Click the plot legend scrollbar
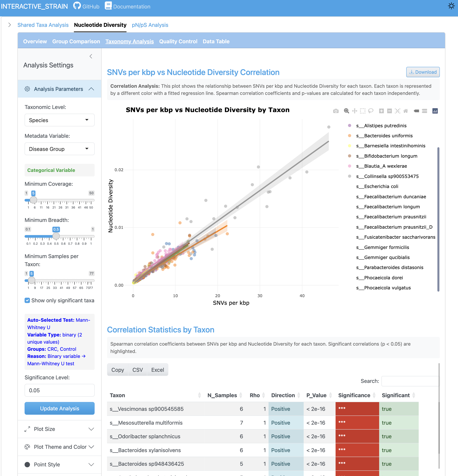The width and height of the screenshot is (458, 476). point(438,219)
